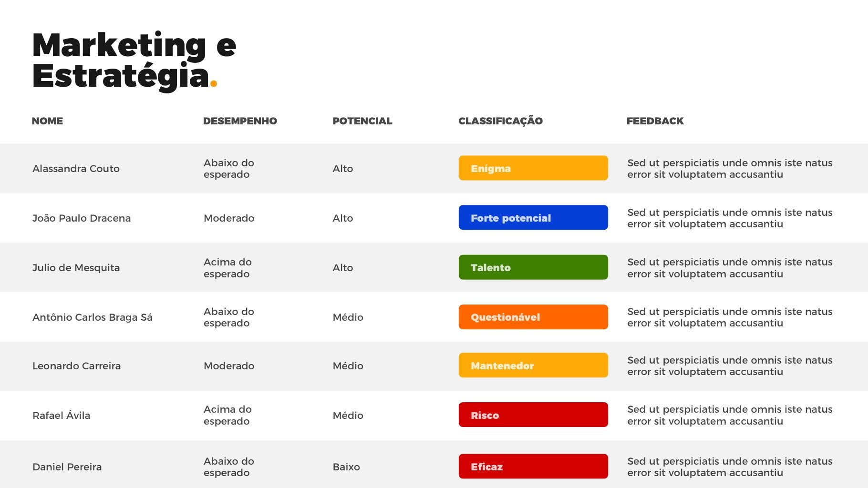This screenshot has width=868, height=488.
Task: Select the CLASSIFICAÇÃO column header
Action: [500, 121]
